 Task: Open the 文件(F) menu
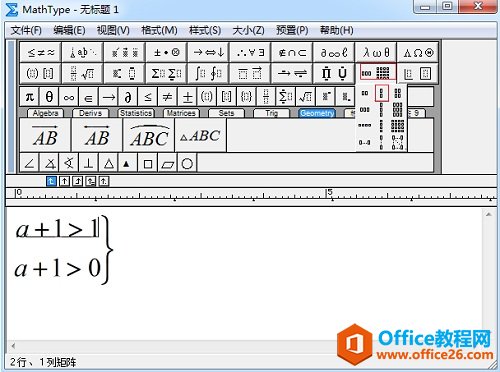tap(26, 31)
